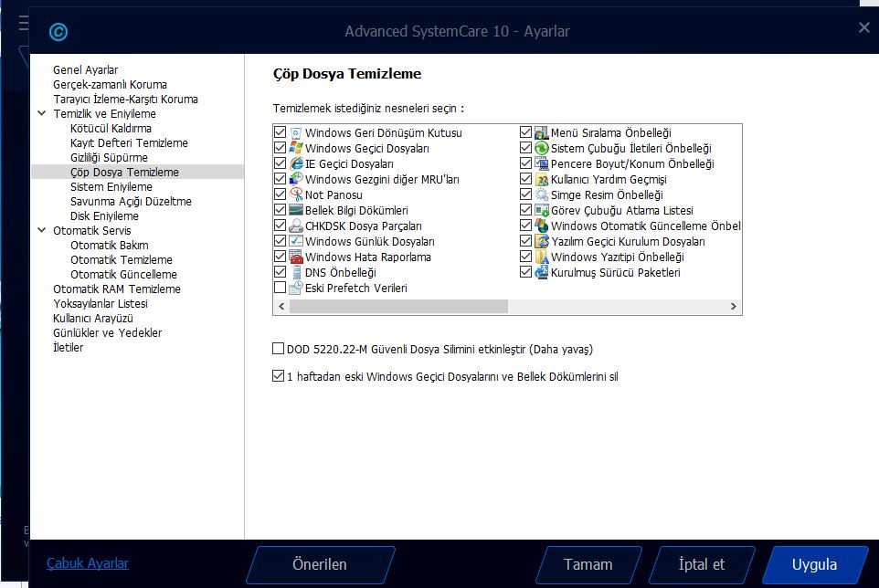The height and width of the screenshot is (588, 879).
Task: Go to Otomatik RAM Temizleme settings
Action: click(x=117, y=289)
